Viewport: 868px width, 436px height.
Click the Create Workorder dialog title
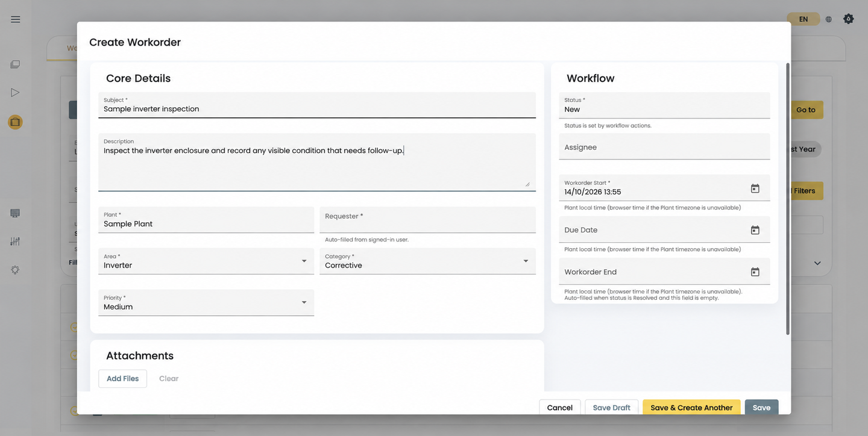[135, 42]
